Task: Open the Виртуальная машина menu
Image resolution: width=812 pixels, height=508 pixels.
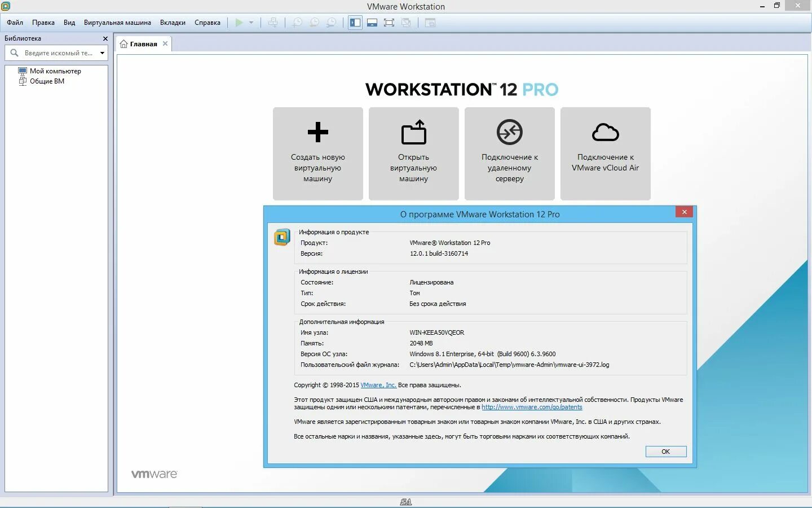Action: (x=117, y=23)
